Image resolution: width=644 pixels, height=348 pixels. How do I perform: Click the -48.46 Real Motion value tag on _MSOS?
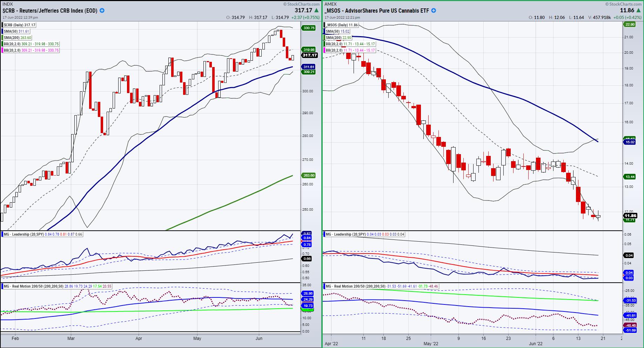[x=630, y=325]
